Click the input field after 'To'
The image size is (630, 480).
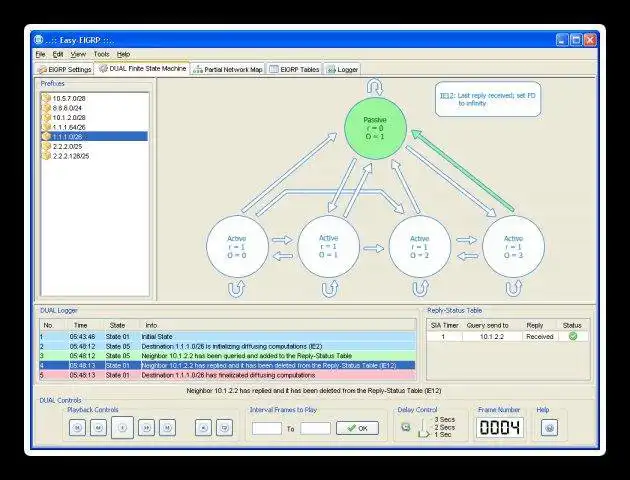coord(315,428)
